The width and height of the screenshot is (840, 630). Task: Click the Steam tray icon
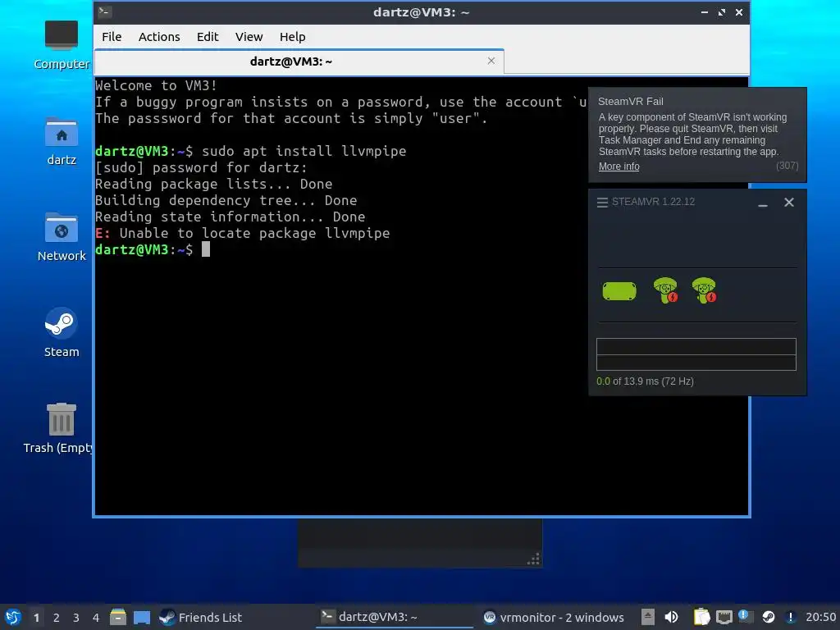(x=768, y=617)
